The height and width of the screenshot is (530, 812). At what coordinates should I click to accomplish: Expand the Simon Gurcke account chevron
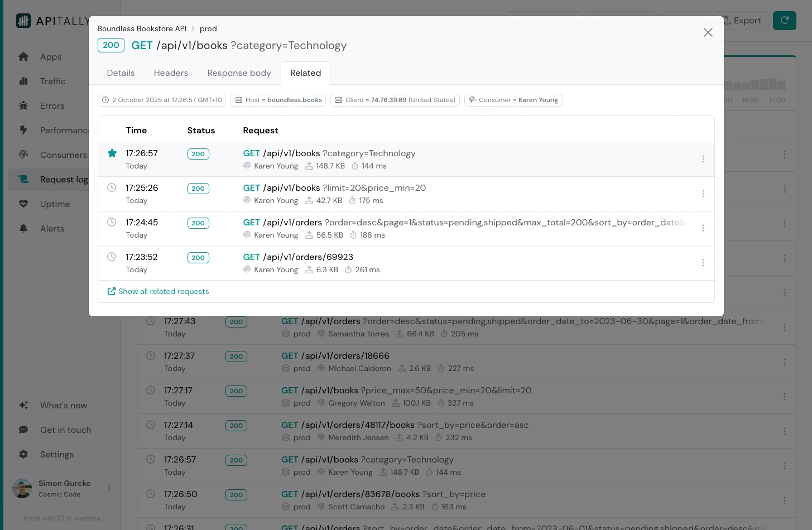coord(109,488)
